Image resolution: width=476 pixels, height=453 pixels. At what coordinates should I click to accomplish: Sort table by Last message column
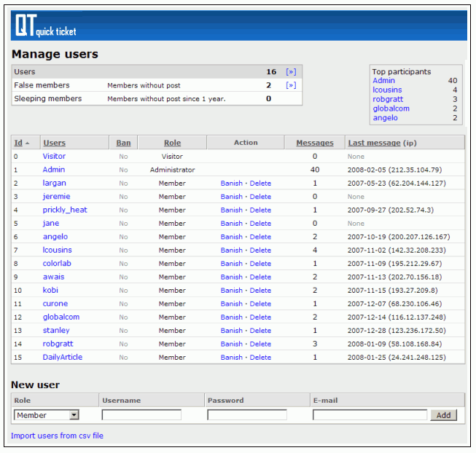pos(374,143)
